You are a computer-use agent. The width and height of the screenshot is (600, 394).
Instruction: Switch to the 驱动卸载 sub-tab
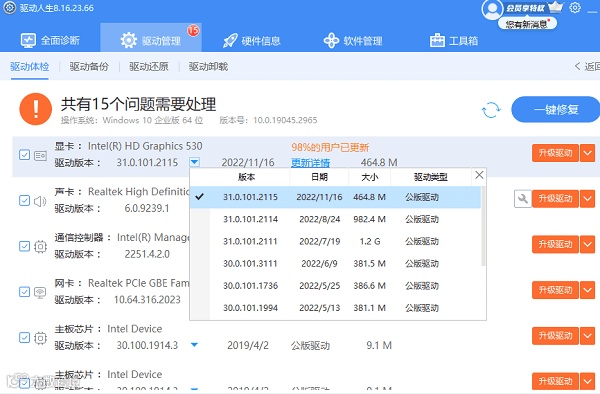(x=209, y=67)
